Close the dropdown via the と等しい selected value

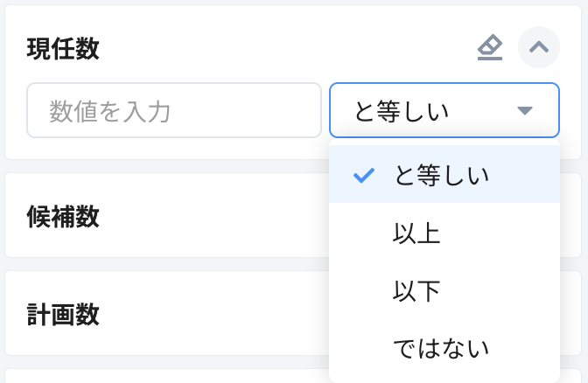402,111
